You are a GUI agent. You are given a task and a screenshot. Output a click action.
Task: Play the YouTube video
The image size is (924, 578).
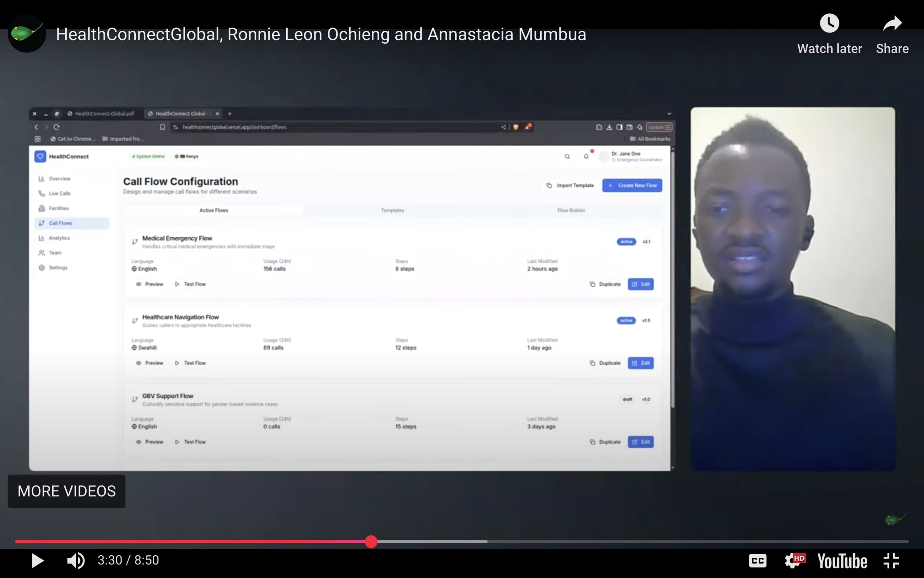point(37,560)
